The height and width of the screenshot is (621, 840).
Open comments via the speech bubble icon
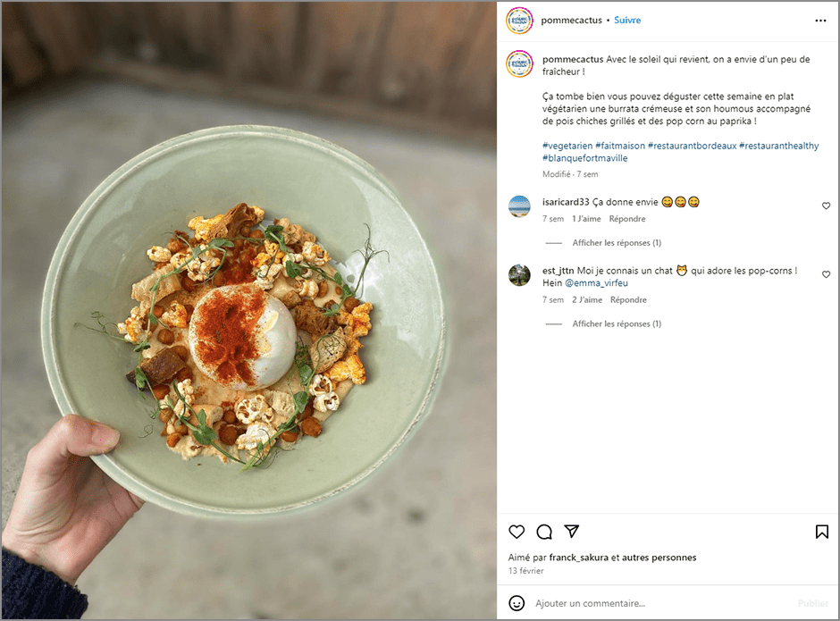pyautogui.click(x=544, y=532)
